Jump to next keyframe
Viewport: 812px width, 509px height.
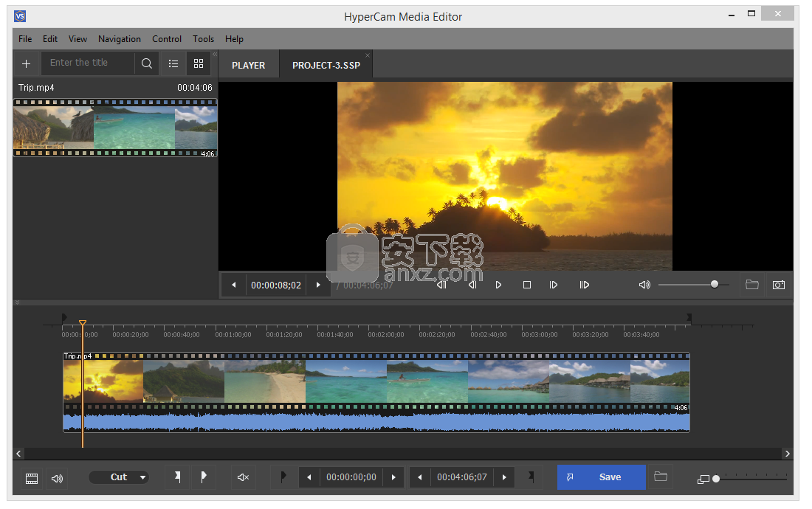point(584,285)
